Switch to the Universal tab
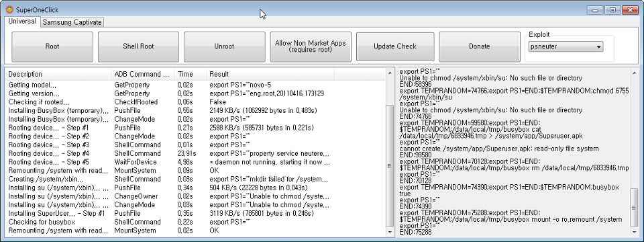This screenshot has width=644, height=242. [22, 22]
